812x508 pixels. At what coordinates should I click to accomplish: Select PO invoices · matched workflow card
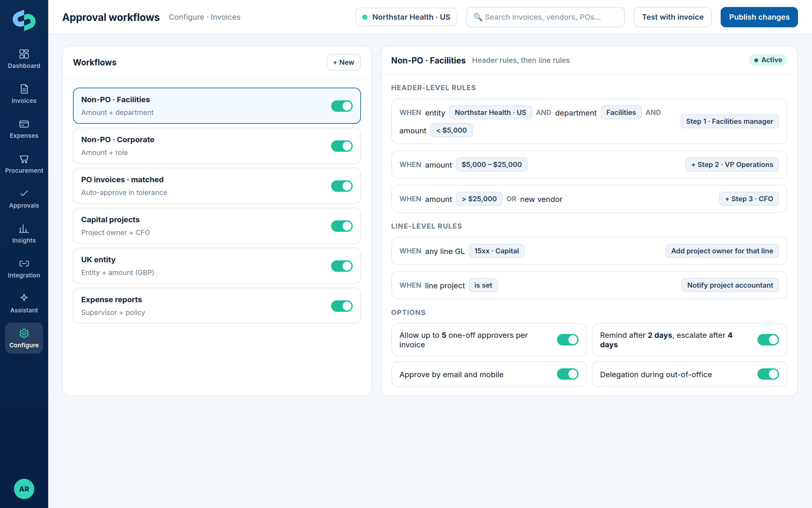217,186
